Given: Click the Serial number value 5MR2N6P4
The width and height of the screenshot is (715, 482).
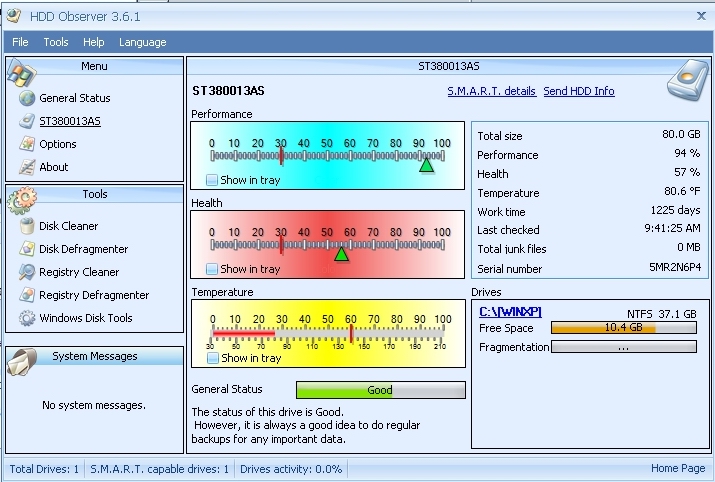Looking at the screenshot, I should (675, 267).
